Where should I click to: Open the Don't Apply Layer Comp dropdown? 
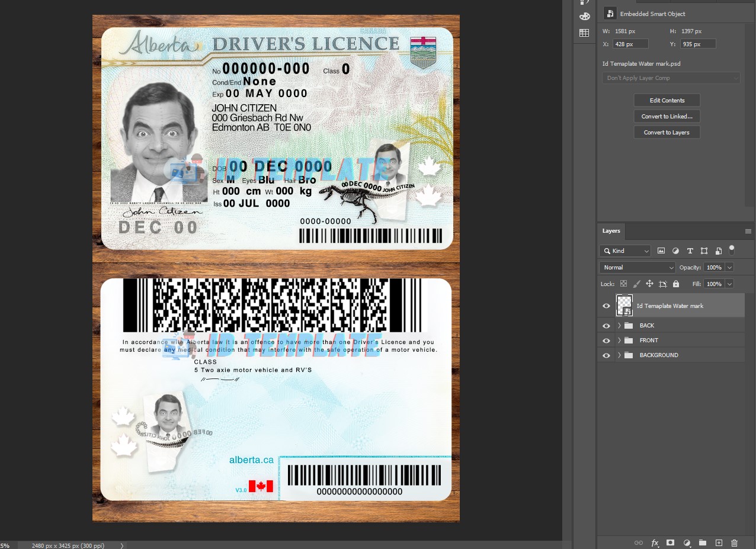point(671,78)
